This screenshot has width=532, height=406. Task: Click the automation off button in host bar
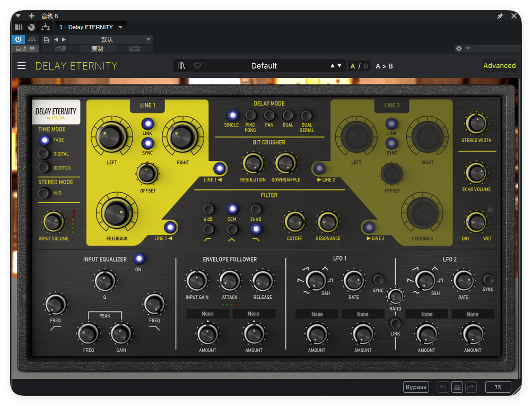[x=25, y=49]
